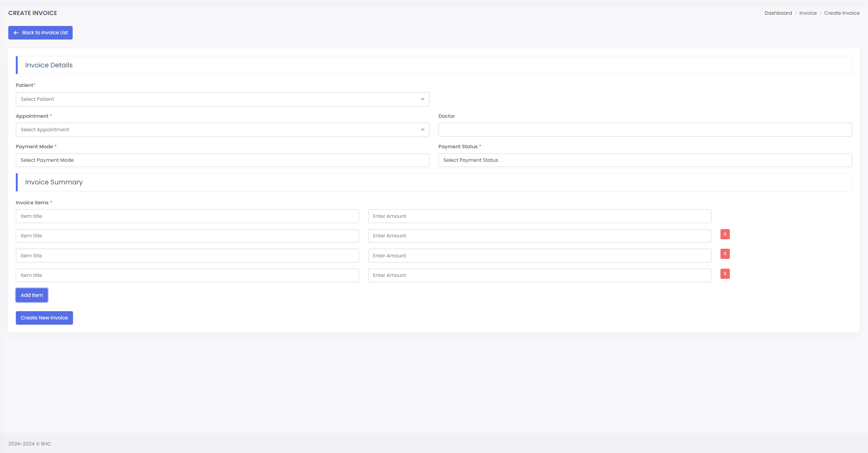The width and height of the screenshot is (868, 453).
Task: Click the Invoice Summary section heading
Action: 54,182
